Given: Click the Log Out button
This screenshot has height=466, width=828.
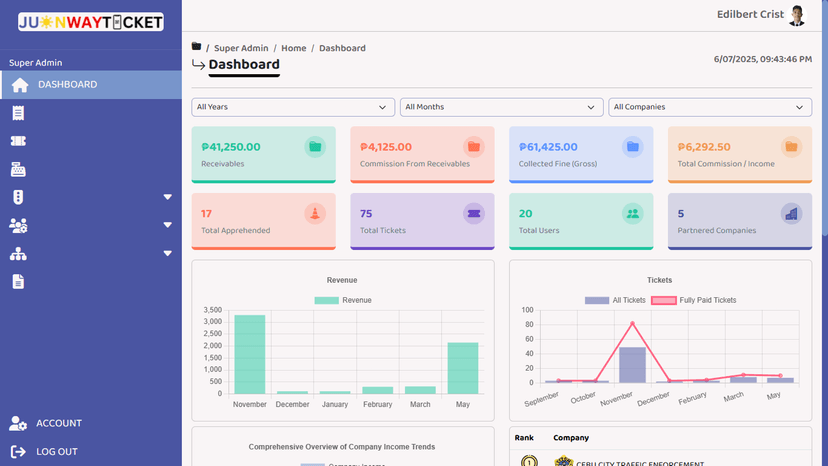Looking at the screenshot, I should point(56,451).
